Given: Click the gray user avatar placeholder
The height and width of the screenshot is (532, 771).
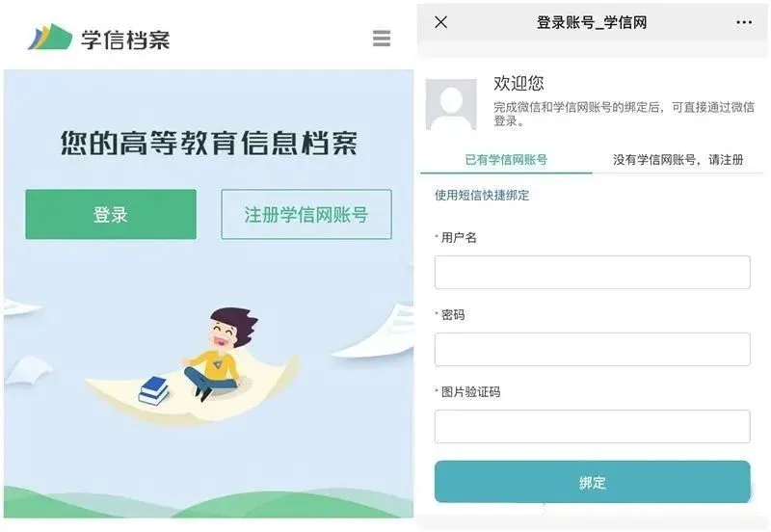Looking at the screenshot, I should tap(451, 104).
